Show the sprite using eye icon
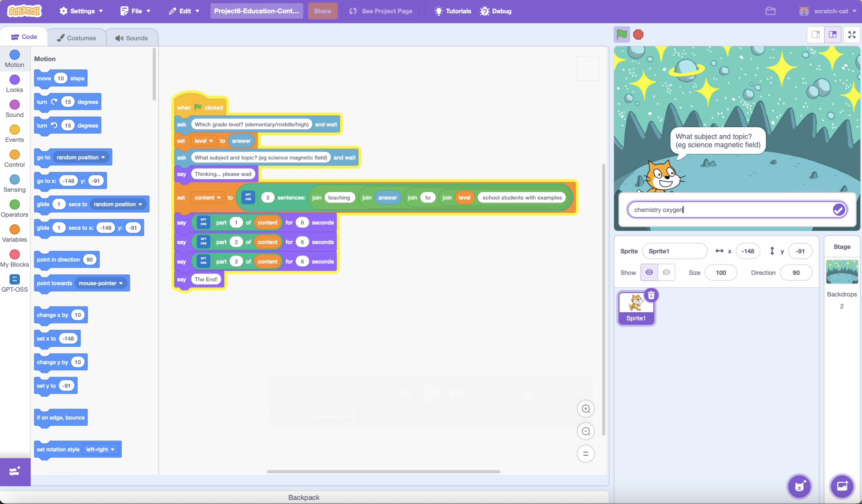 pyautogui.click(x=649, y=272)
